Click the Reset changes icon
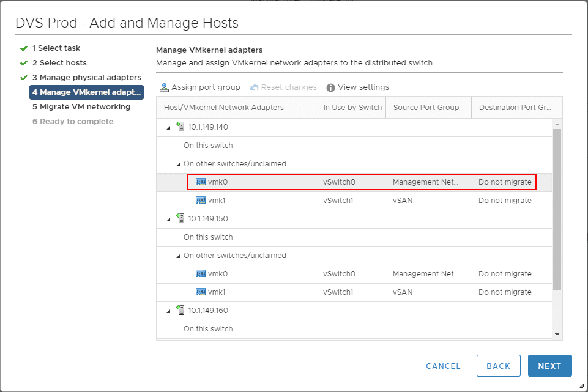The image size is (588, 392). point(254,87)
